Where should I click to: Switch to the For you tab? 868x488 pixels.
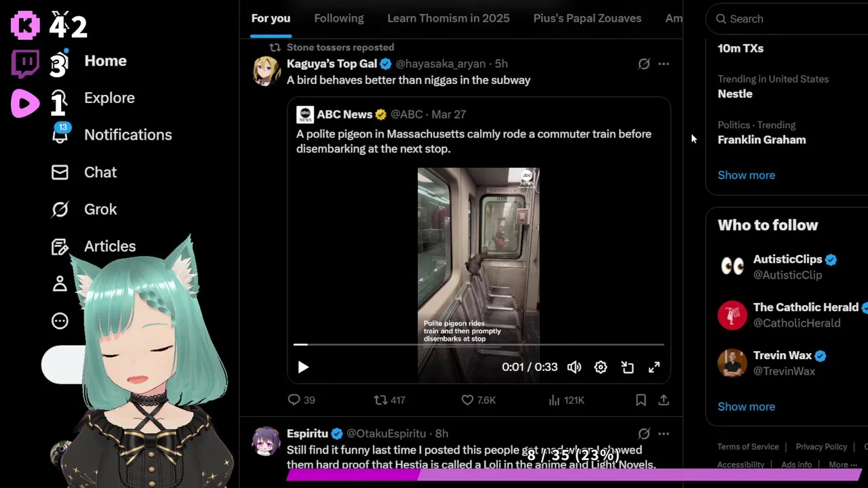pos(271,18)
